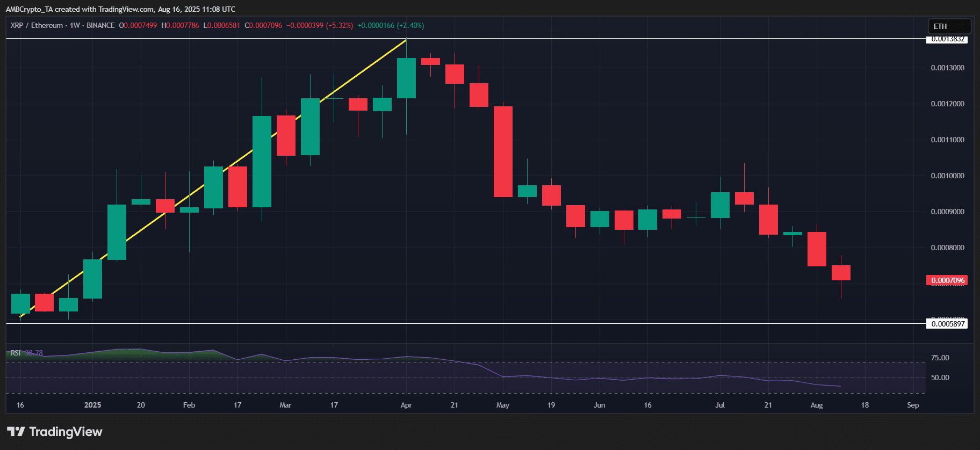The image size is (980, 450).
Task: Click the Aug time axis label
Action: (817, 405)
